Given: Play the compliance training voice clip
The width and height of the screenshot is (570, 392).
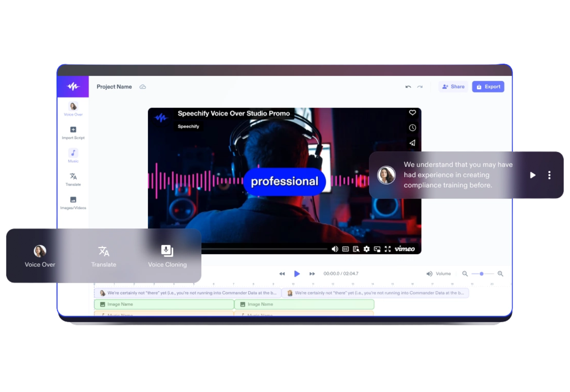Looking at the screenshot, I should coord(533,175).
